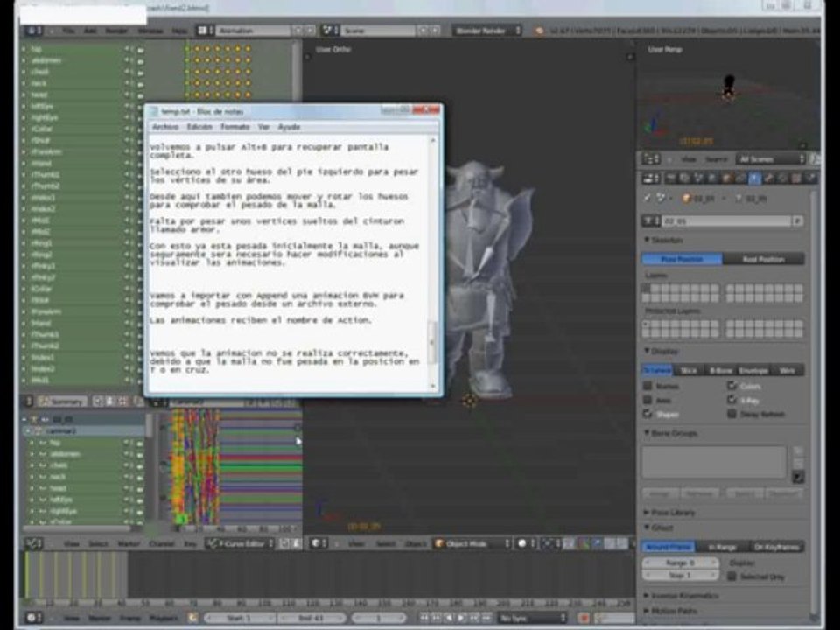The height and width of the screenshot is (630, 840).
Task: Open the Ayuda menu in Notepad
Action: (x=289, y=127)
